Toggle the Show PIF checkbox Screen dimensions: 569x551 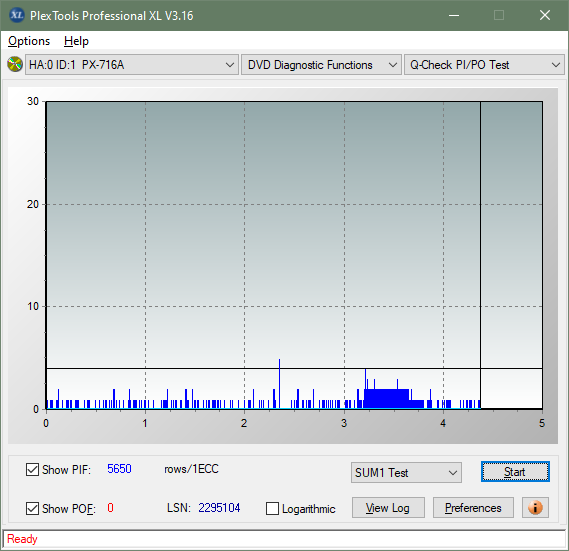point(32,469)
